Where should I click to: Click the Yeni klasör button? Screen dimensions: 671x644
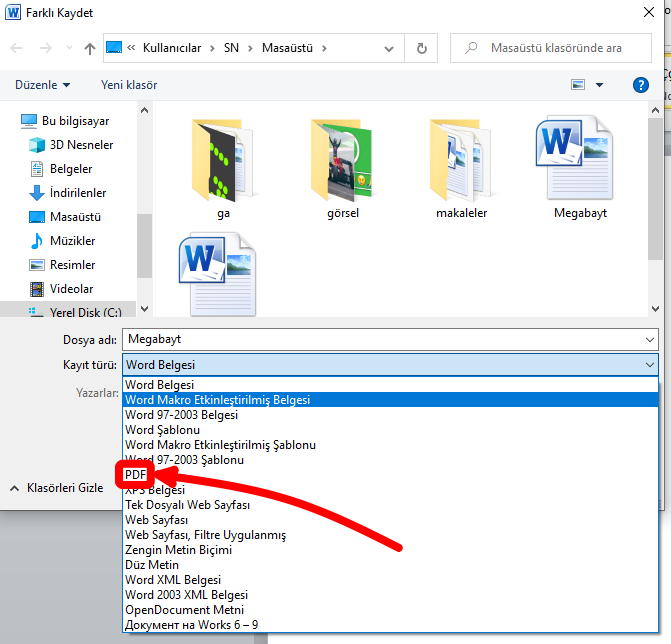tap(129, 85)
